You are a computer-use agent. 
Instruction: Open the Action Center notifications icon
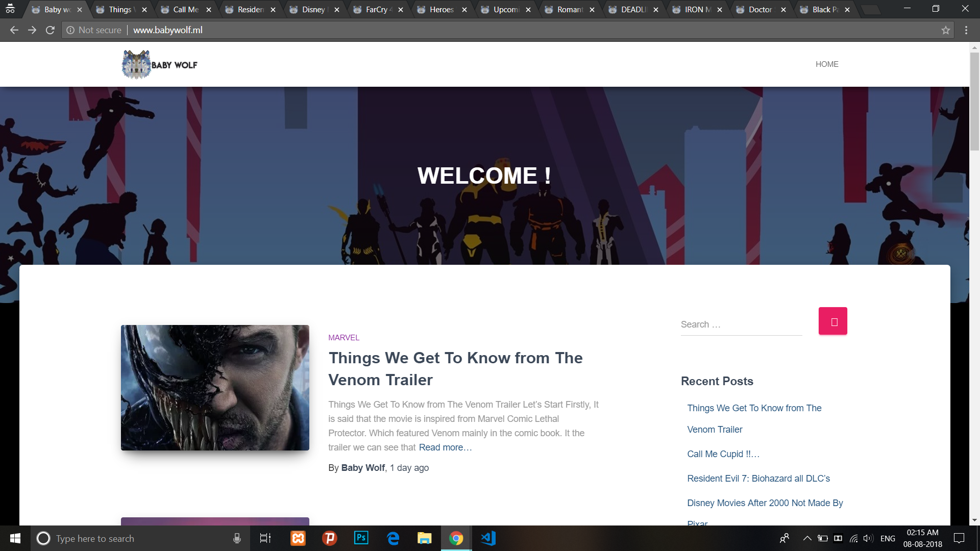coord(959,538)
